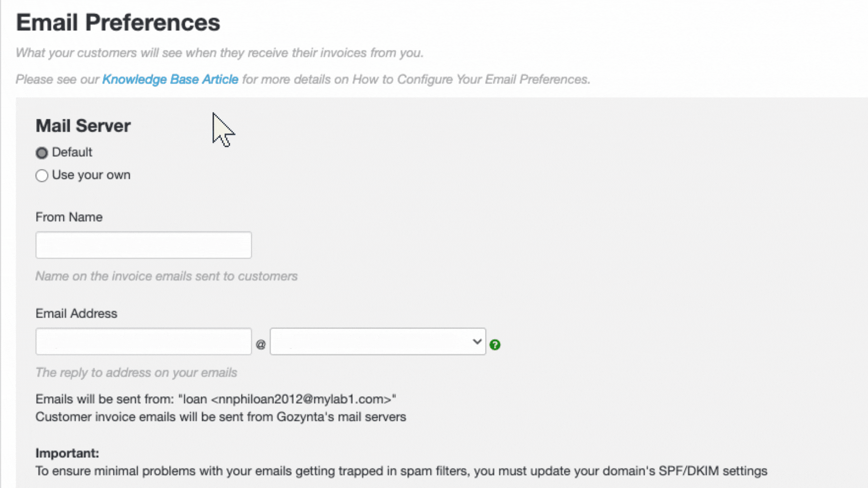This screenshot has height=488, width=868.
Task: Click the Knowledge Base hyperlink in the description
Action: tap(170, 79)
